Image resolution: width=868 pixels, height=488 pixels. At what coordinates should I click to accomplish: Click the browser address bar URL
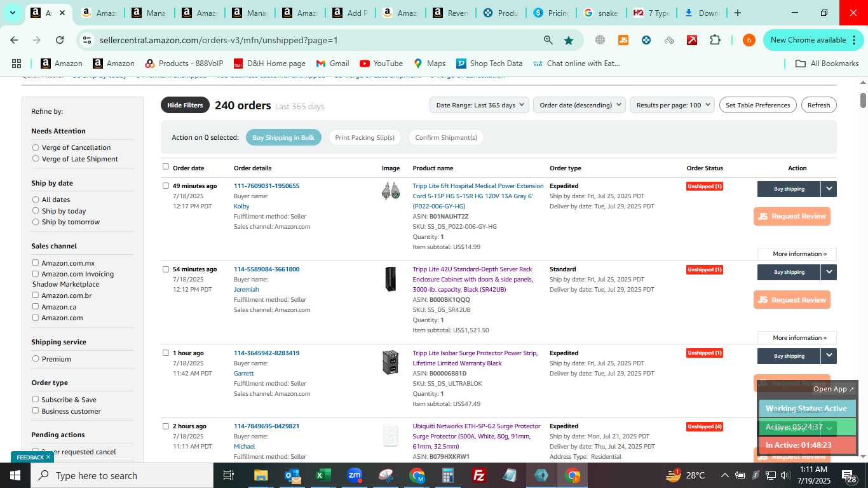click(219, 40)
